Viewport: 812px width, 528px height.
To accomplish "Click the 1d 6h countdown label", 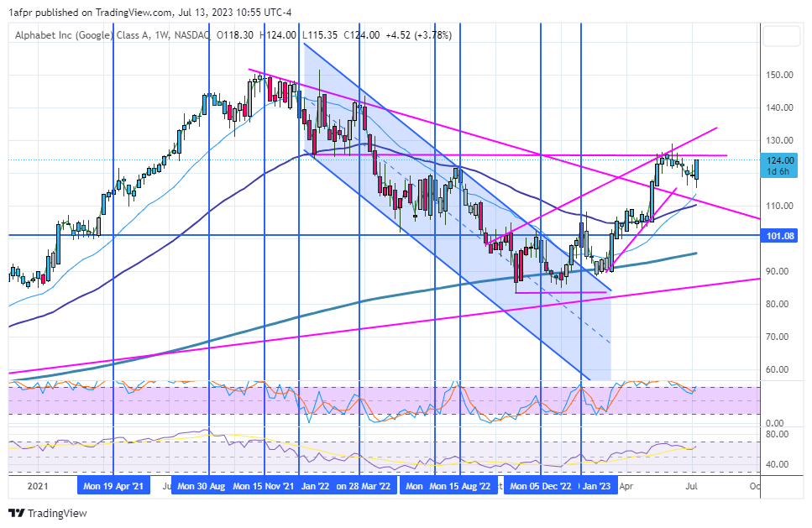I will 779,172.
